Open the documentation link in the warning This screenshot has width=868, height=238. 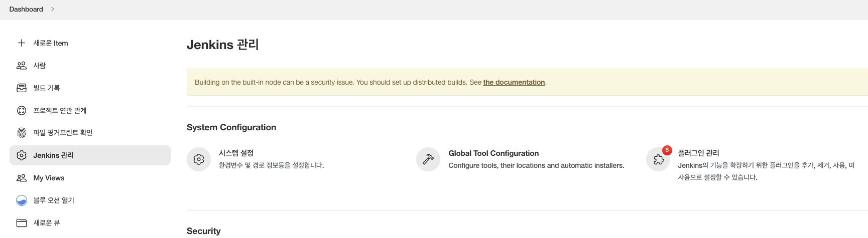[514, 82]
